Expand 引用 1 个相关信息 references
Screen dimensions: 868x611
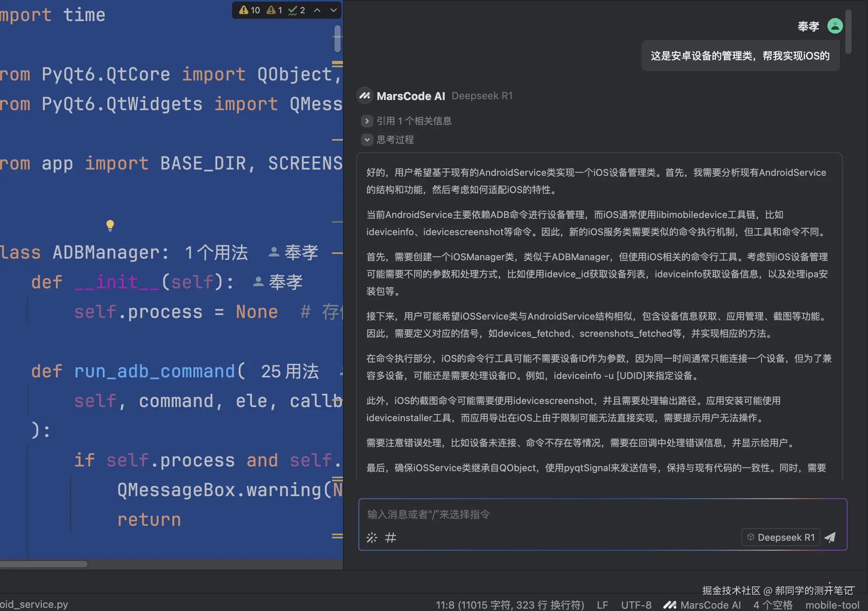(x=367, y=121)
